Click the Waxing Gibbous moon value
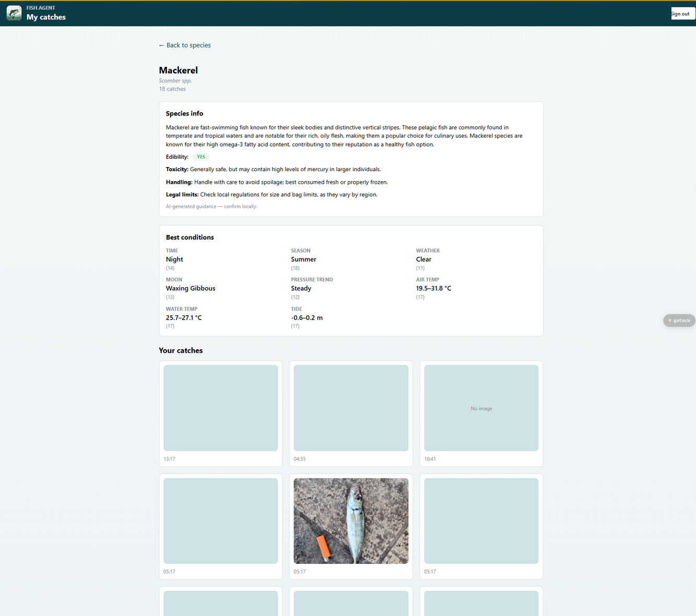 click(x=191, y=288)
